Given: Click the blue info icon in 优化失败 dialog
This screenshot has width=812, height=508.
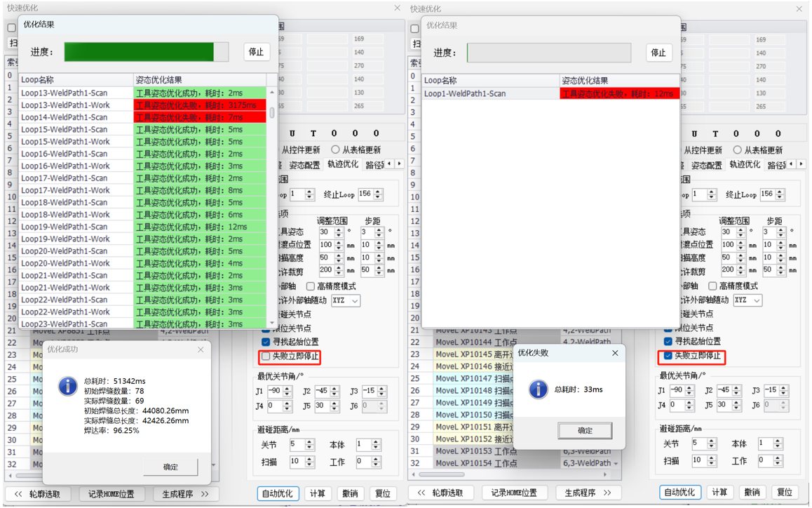Looking at the screenshot, I should [538, 389].
